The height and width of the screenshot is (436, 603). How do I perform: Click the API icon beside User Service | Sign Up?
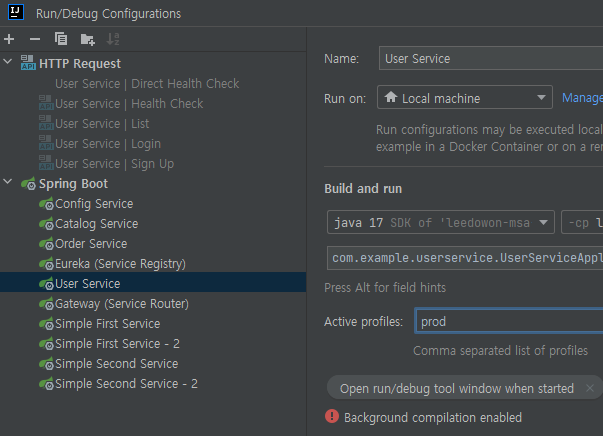[x=46, y=163]
